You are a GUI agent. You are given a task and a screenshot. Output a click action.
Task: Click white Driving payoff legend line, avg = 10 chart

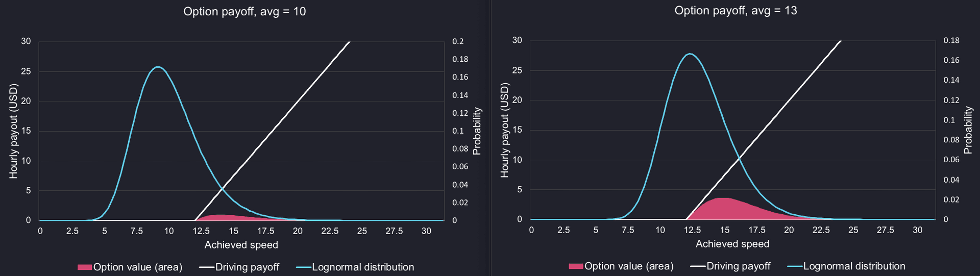[206, 267]
